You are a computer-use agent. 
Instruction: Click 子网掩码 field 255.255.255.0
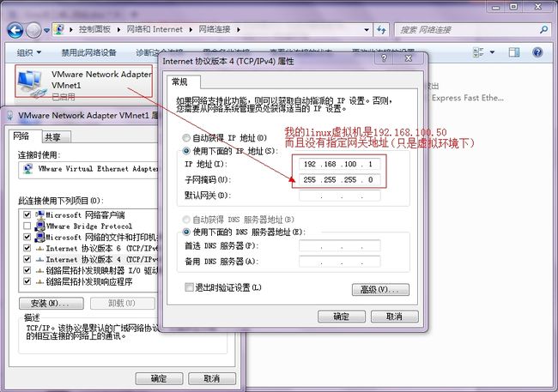click(339, 179)
